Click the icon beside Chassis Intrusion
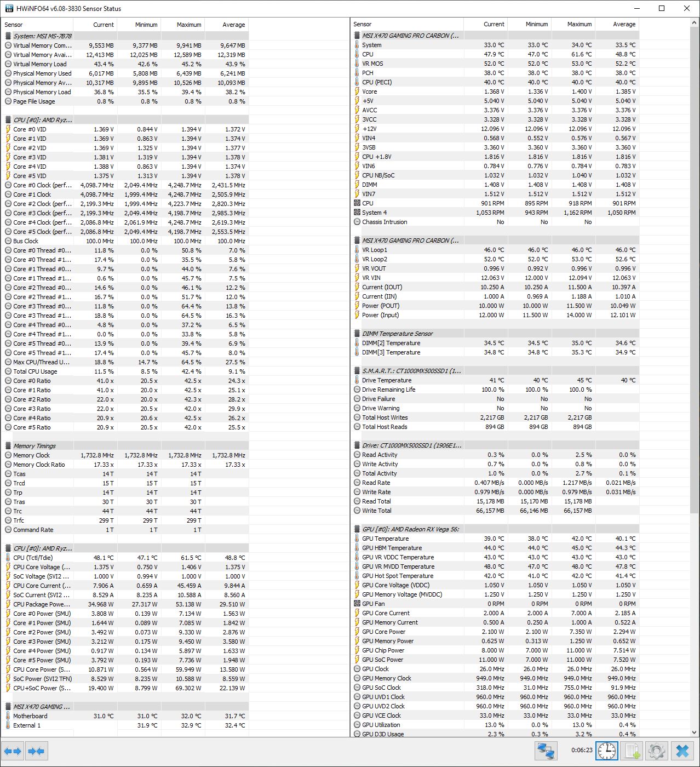The width and height of the screenshot is (700, 767). [357, 222]
